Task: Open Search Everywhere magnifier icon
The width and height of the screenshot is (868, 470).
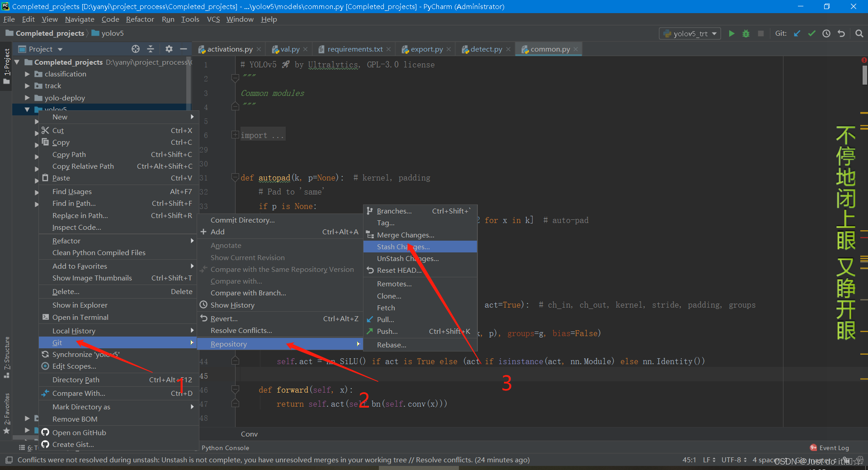Action: (x=859, y=33)
